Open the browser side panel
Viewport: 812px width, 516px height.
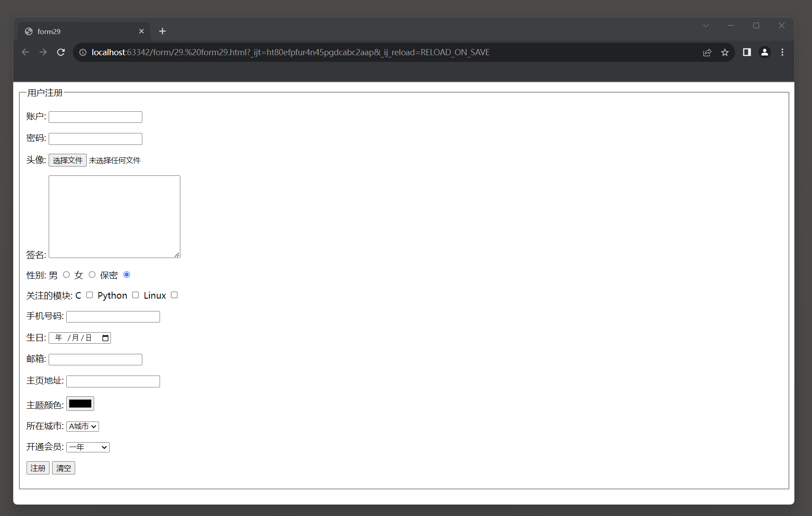747,52
